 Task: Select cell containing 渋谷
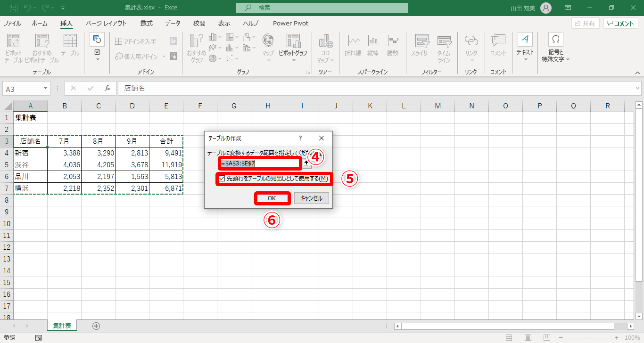pyautogui.click(x=31, y=165)
